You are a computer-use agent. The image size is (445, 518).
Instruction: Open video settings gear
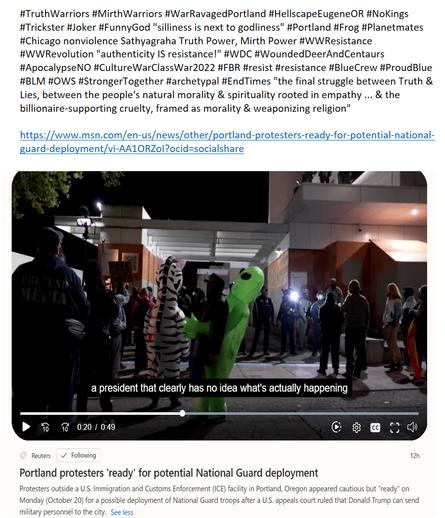(x=356, y=427)
